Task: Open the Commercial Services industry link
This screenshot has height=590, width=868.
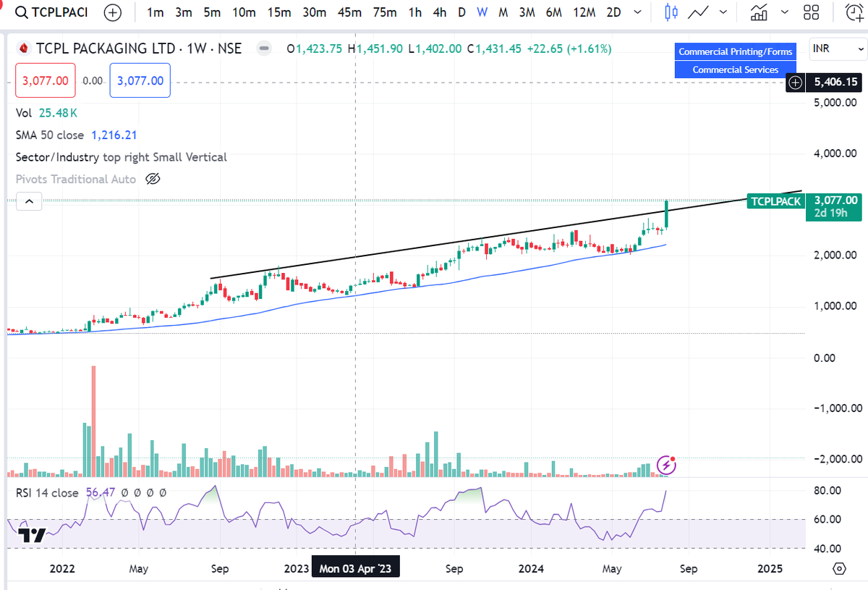Action: click(x=735, y=69)
